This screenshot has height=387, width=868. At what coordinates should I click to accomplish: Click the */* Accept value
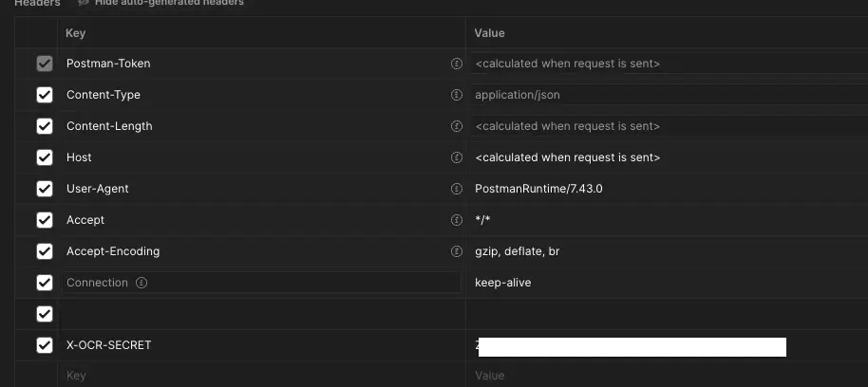point(482,220)
